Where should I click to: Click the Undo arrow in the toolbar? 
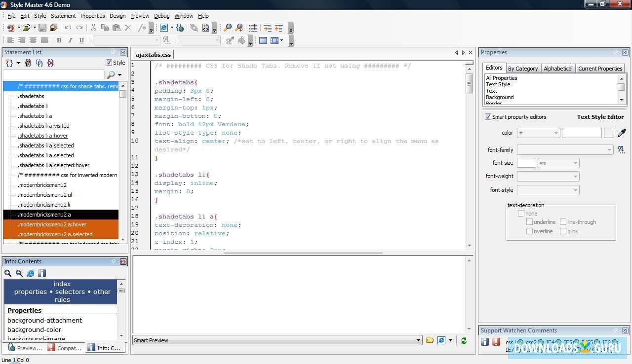click(x=68, y=28)
